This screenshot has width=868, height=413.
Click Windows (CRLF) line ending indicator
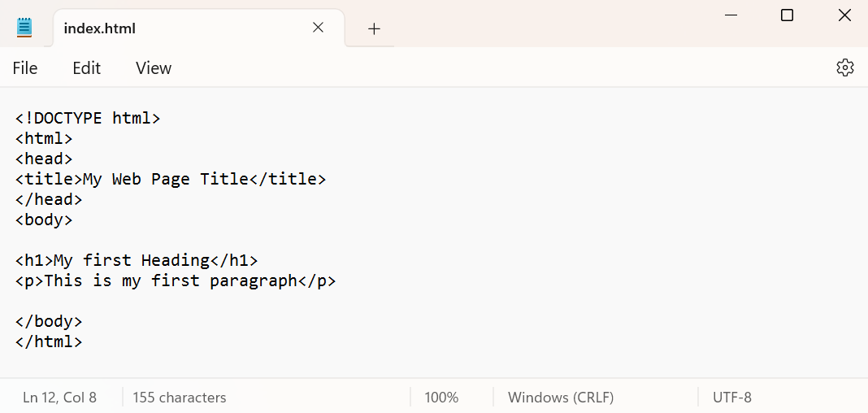(561, 398)
